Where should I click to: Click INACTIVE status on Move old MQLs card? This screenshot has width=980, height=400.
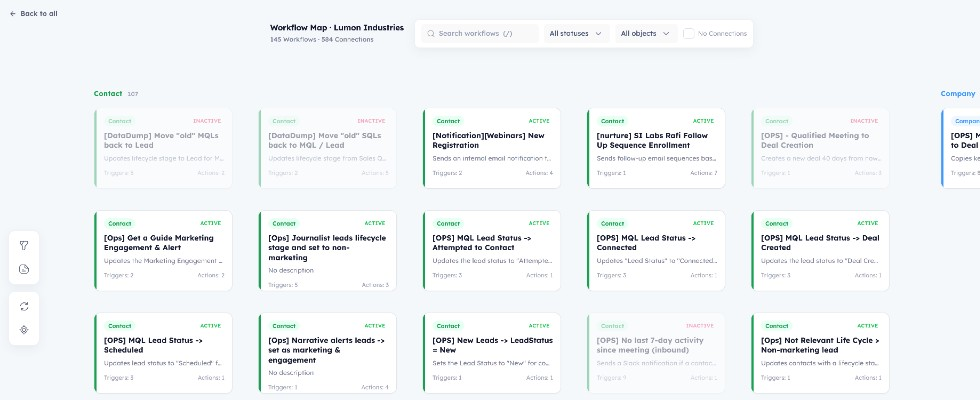[x=207, y=121]
